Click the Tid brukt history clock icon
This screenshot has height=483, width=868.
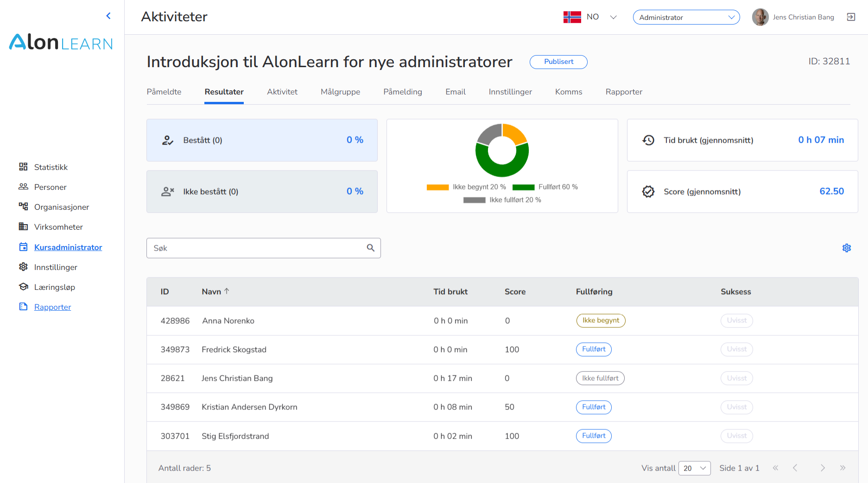[x=648, y=140]
